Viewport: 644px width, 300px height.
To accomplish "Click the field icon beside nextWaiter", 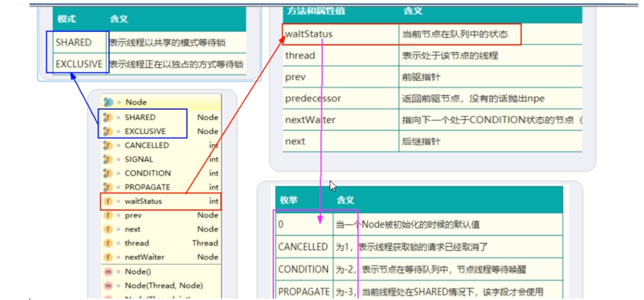I will [x=108, y=257].
